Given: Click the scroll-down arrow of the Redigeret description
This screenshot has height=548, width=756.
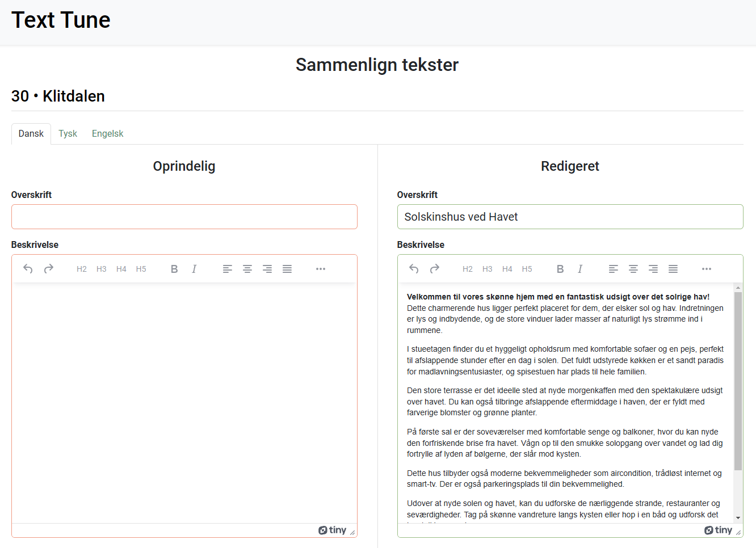Looking at the screenshot, I should pos(738,518).
